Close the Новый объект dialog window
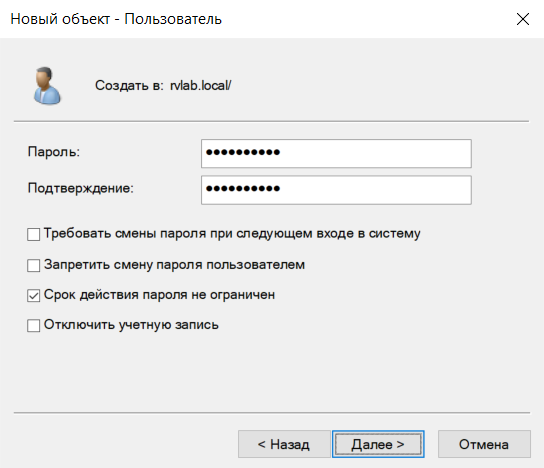Screen dimensions: 544x468 pyautogui.click(x=523, y=19)
